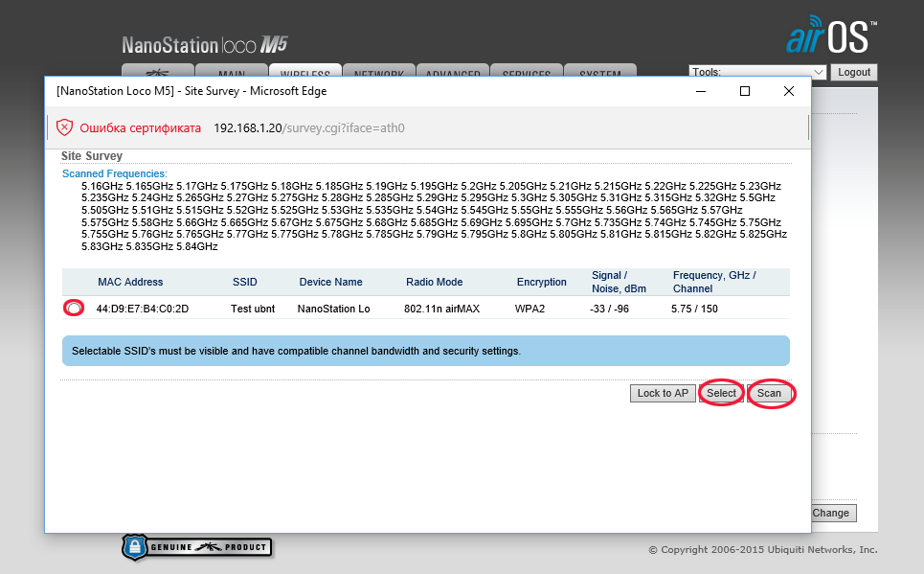Minimize the Site Survey window
The height and width of the screenshot is (574, 924).
coord(700,91)
